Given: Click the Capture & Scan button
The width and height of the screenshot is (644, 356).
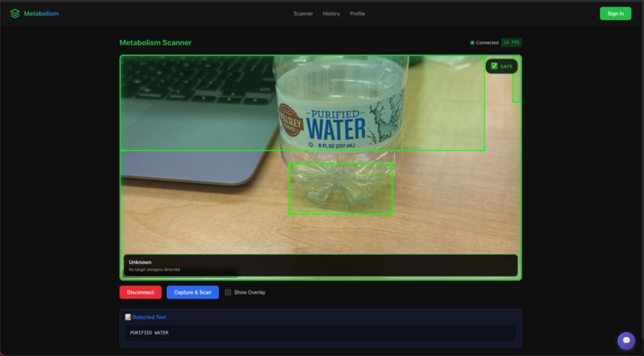Looking at the screenshot, I should 193,292.
